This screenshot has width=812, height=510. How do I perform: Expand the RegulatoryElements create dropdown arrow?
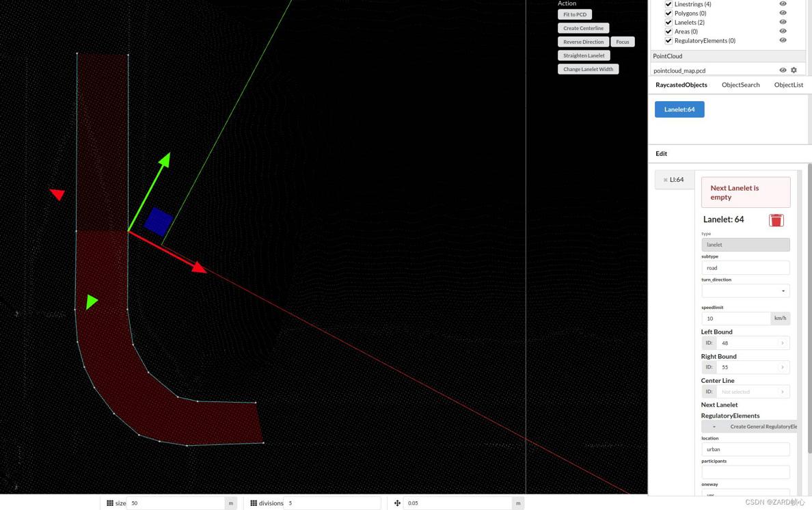point(714,427)
